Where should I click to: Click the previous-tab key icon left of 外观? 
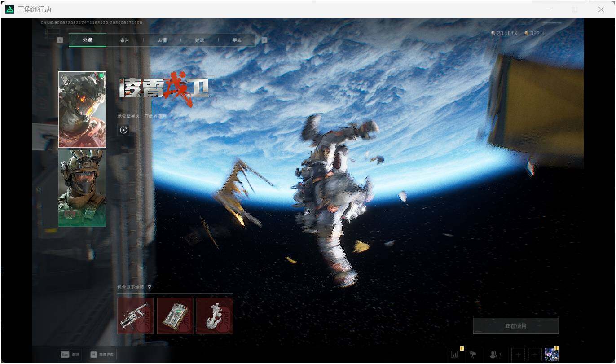pos(60,40)
